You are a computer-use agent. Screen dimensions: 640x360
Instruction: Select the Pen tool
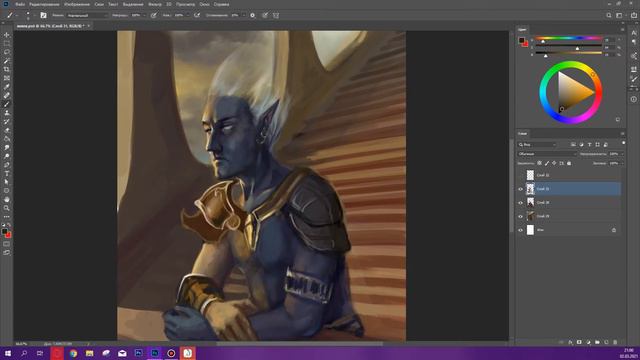click(7, 165)
